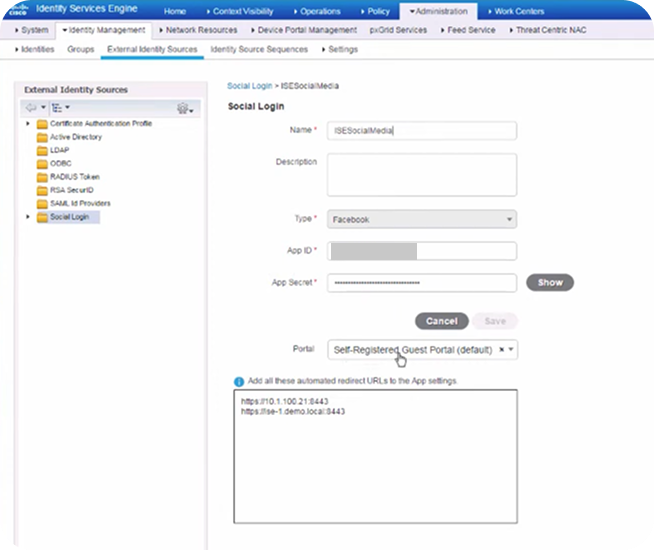Open the gear settings icon in the sources panel
Image resolution: width=654 pixels, height=550 pixels.
[x=185, y=108]
